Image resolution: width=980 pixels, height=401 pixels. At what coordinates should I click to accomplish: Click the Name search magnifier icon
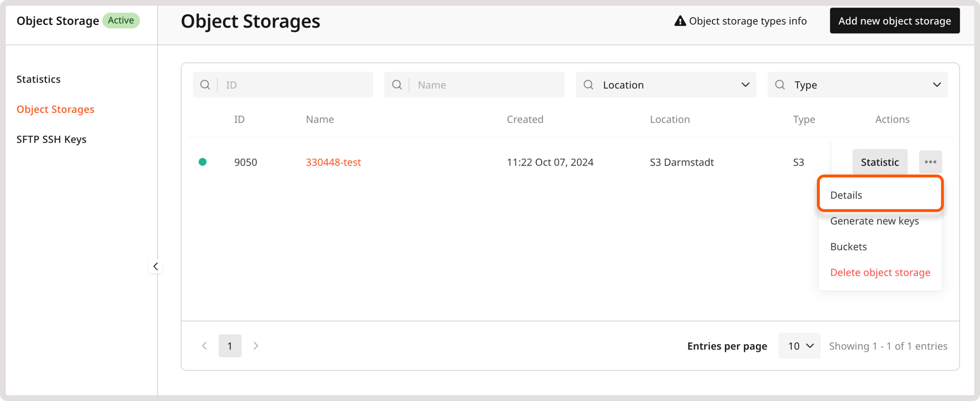click(397, 84)
